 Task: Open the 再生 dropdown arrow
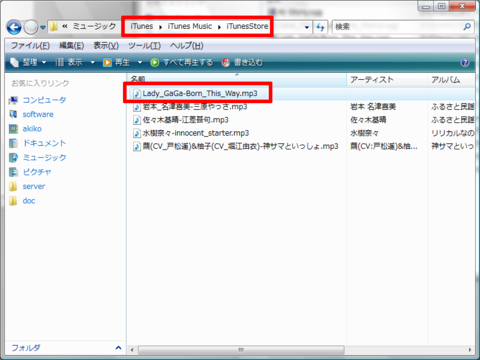140,62
